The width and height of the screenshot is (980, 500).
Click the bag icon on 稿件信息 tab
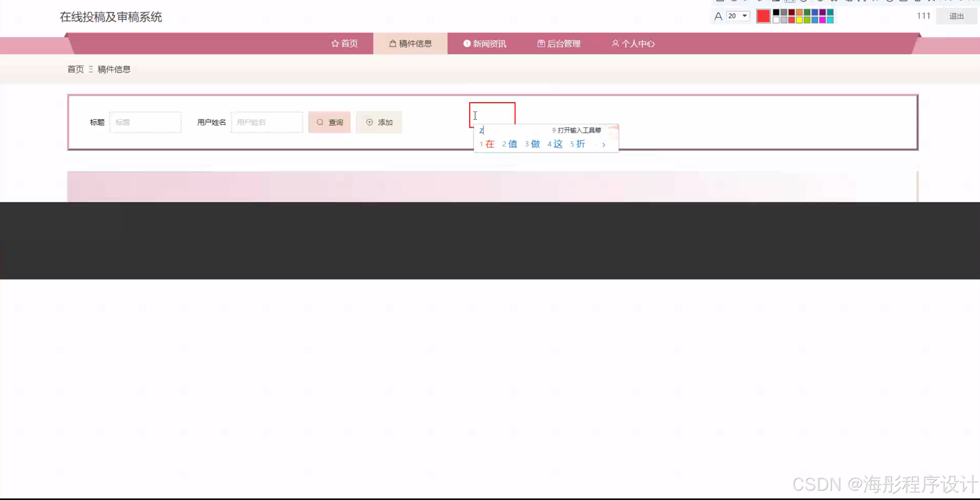click(393, 44)
